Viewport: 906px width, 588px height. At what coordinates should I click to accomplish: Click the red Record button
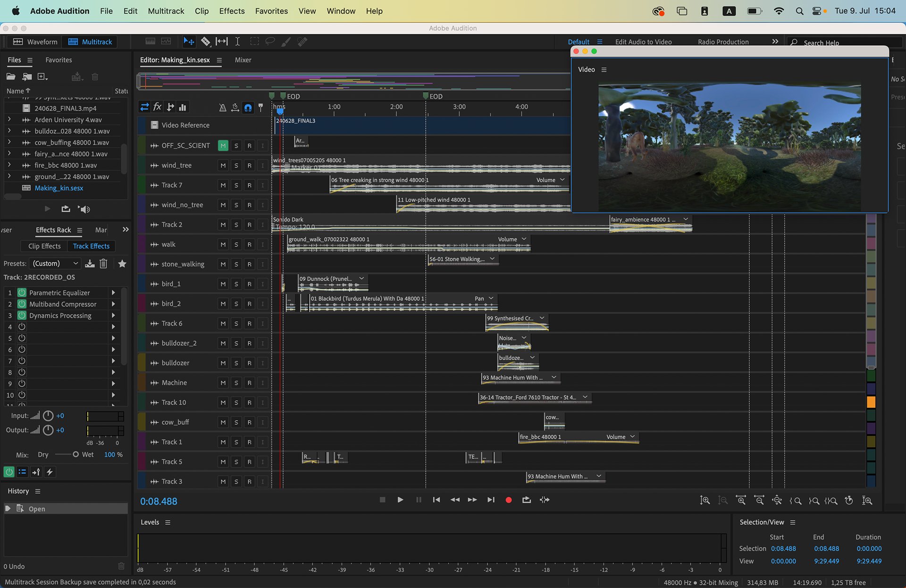click(x=509, y=500)
